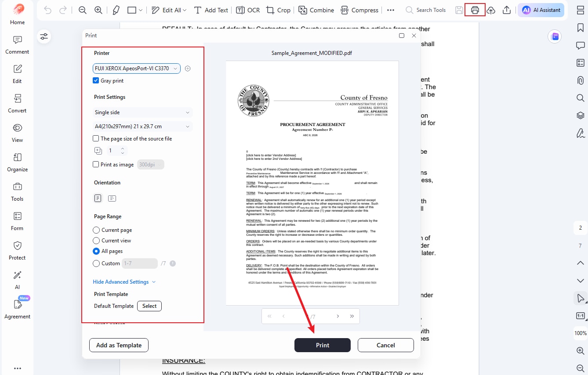Viewport: 588px width, 375px height.
Task: Open the Compress tool
Action: [359, 10]
